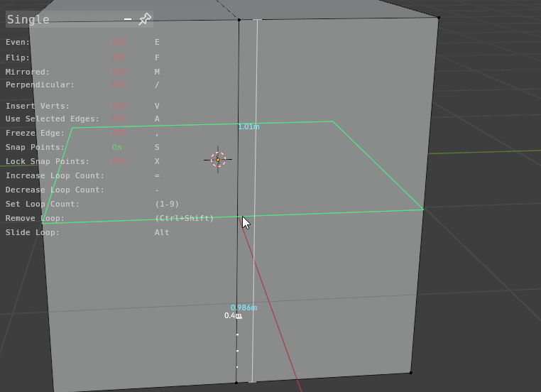Click the Off value in the Even row
The image size is (541, 392).
(119, 42)
